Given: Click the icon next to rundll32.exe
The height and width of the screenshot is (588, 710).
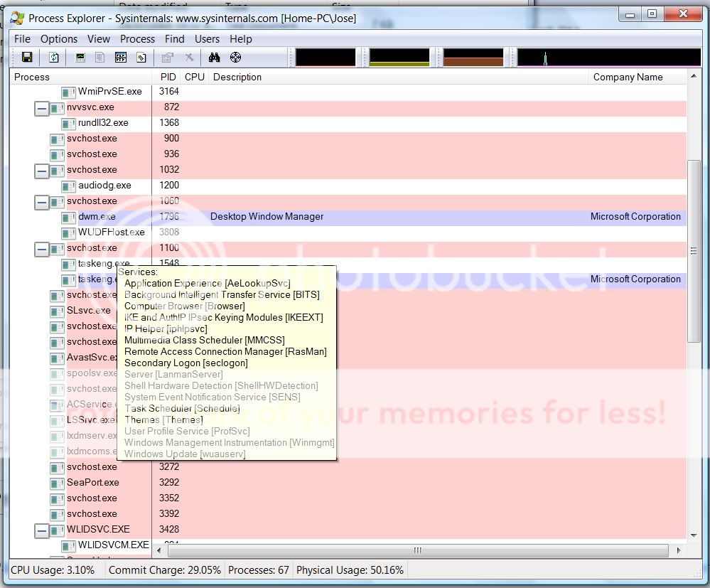Looking at the screenshot, I should 68,124.
